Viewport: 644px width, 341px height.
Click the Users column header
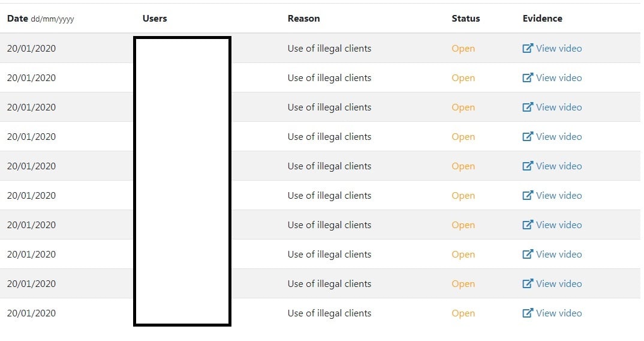155,18
